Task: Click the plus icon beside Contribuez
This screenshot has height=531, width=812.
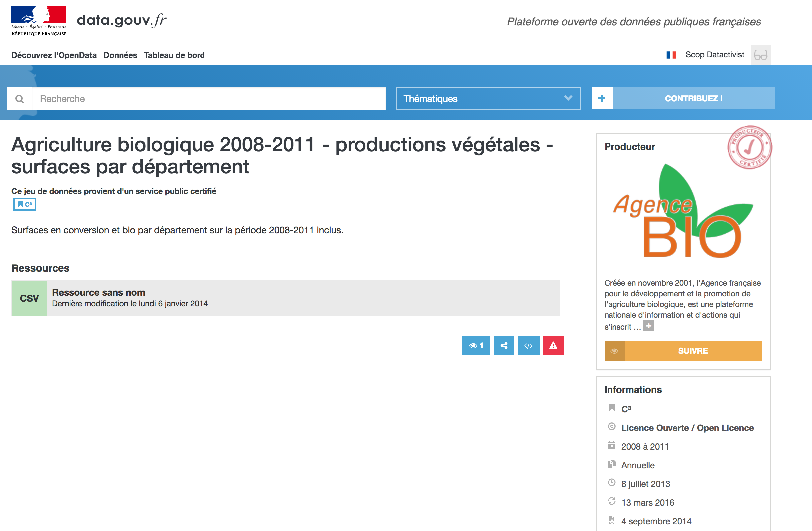Action: tap(602, 99)
